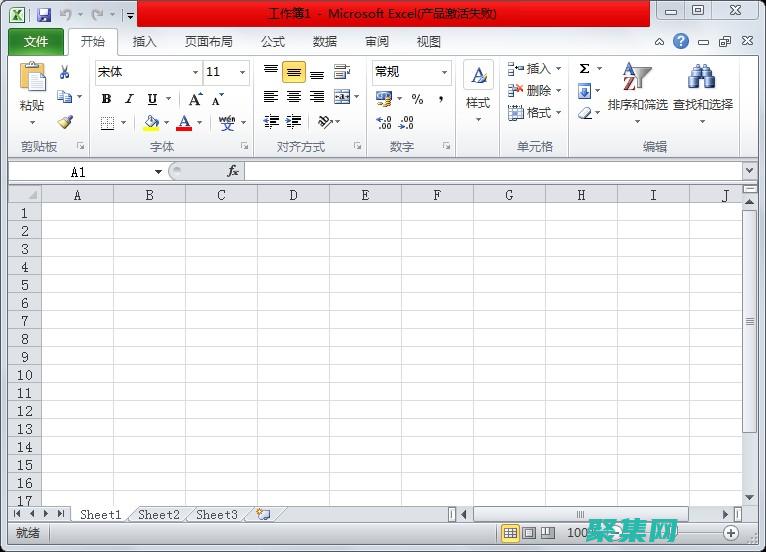Switch to the 页面布局 tab
This screenshot has height=552, width=766.
(209, 42)
